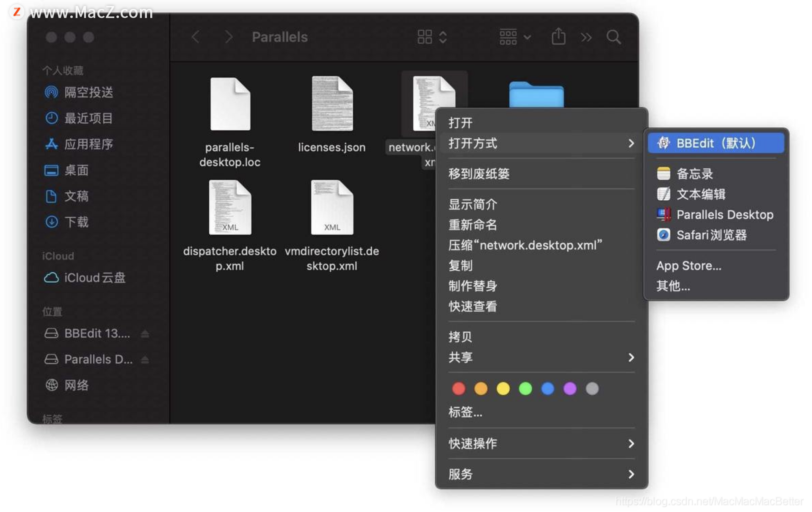Choose 重新命名 rename
812x512 pixels.
(541, 225)
